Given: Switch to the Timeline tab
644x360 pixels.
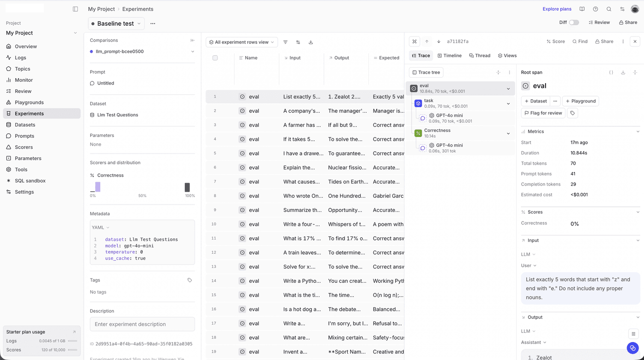Looking at the screenshot, I should click(x=449, y=55).
